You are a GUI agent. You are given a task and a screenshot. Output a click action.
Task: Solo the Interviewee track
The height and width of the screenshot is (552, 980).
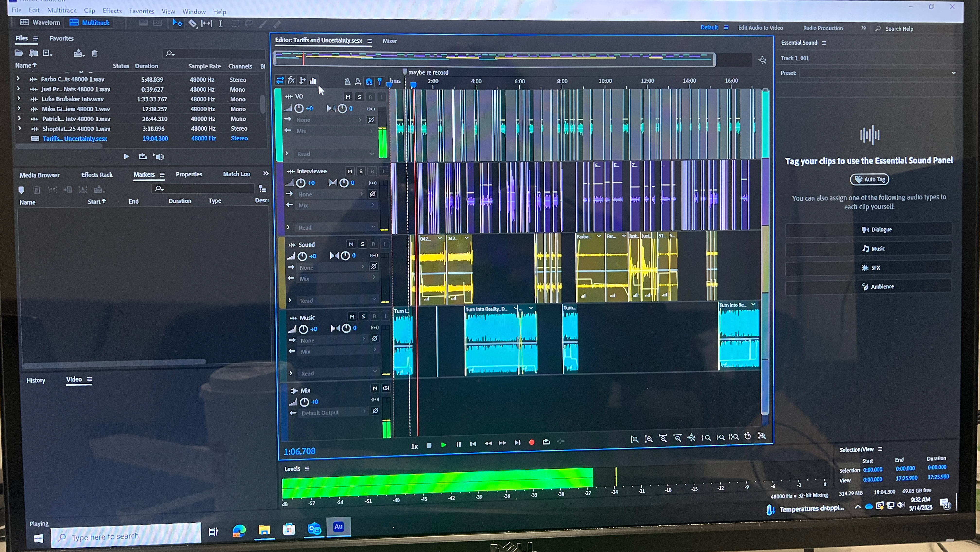point(361,172)
